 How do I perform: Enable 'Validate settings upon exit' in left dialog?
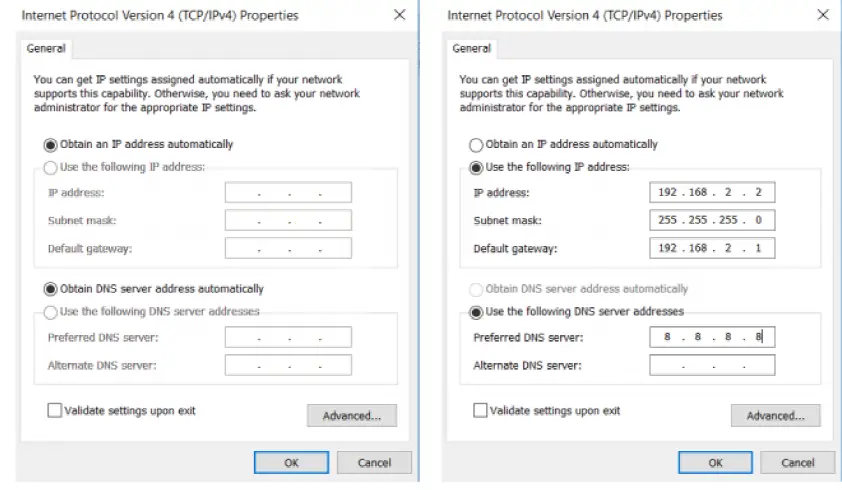tap(55, 410)
